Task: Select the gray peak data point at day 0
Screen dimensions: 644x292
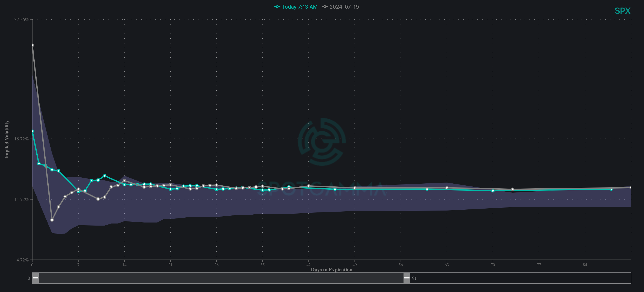Action: [x=33, y=45]
